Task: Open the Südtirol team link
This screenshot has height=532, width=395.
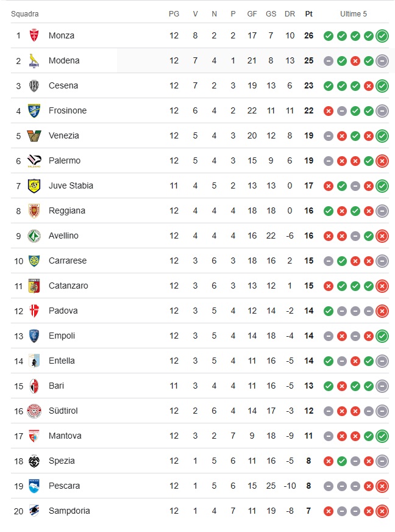Action: point(63,411)
